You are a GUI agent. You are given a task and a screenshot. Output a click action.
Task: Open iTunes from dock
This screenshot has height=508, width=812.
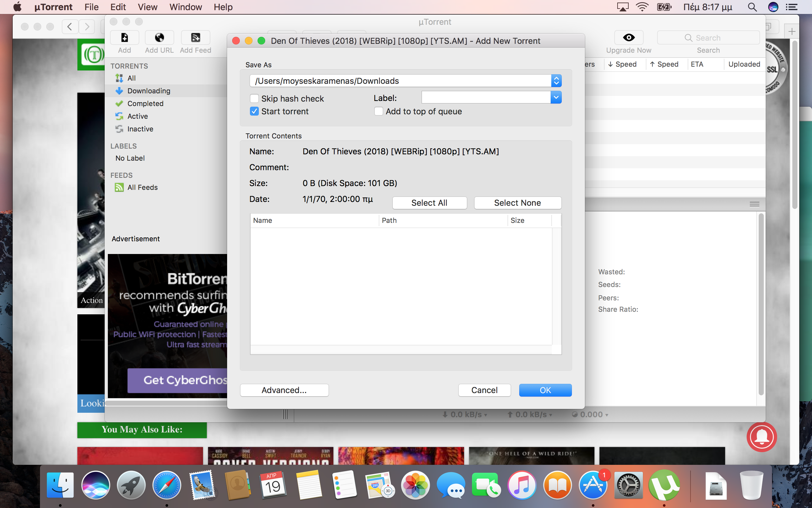pyautogui.click(x=522, y=485)
